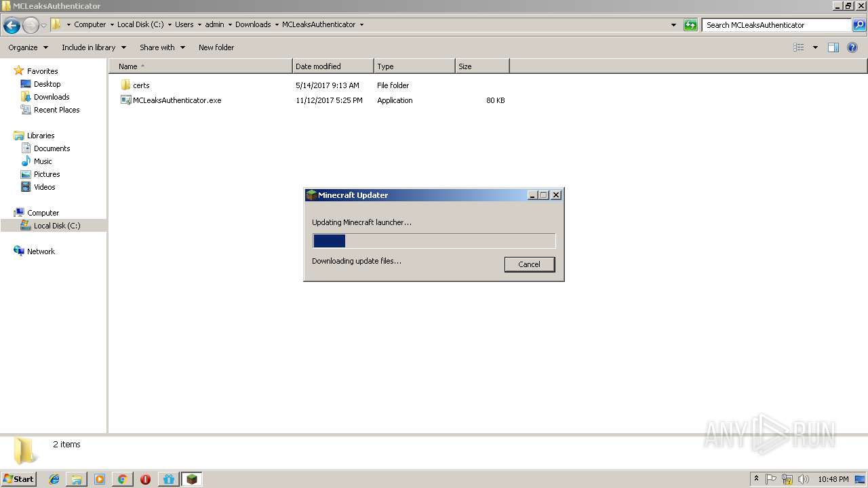Jump to Downloads breadcrumb segment
This screenshot has height=488, width=868.
253,24
